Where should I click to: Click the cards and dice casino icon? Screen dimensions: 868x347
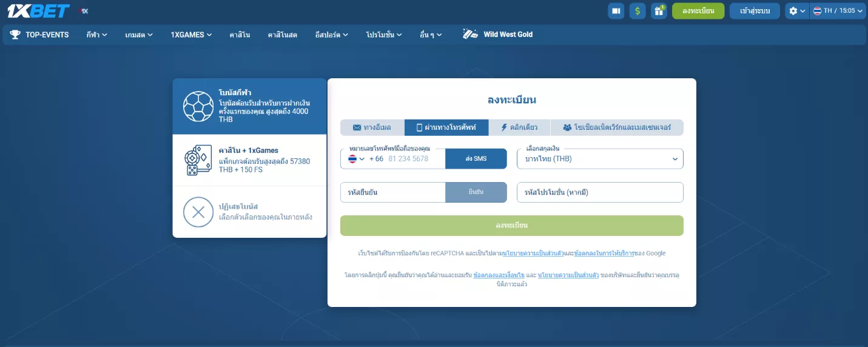point(198,160)
